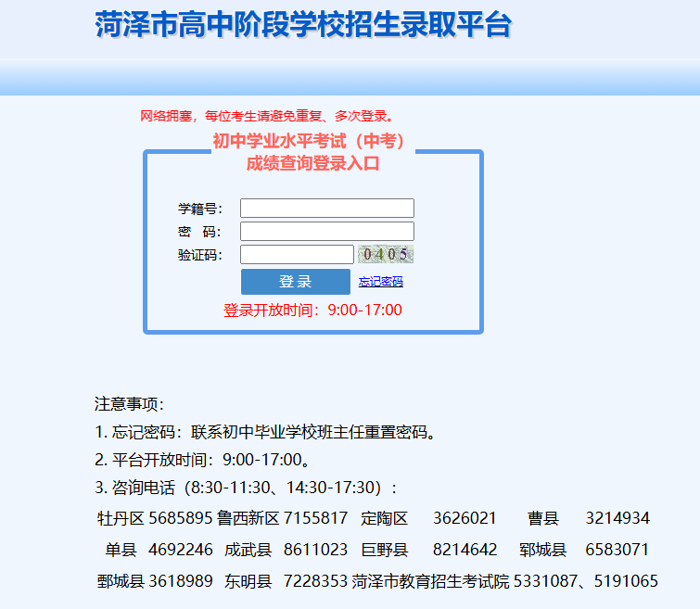Click phone number 5331087
The width and height of the screenshot is (700, 609).
[x=545, y=581]
